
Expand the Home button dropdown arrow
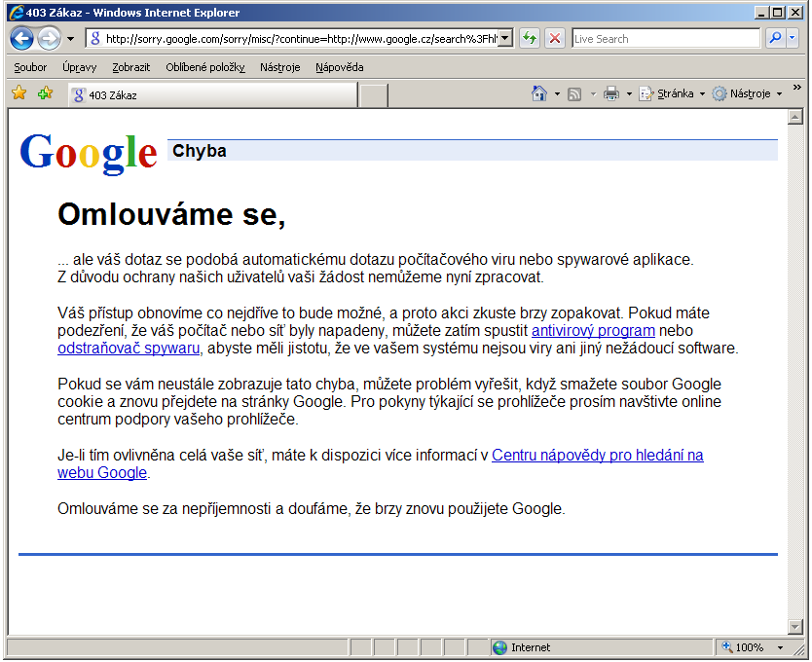(x=557, y=94)
